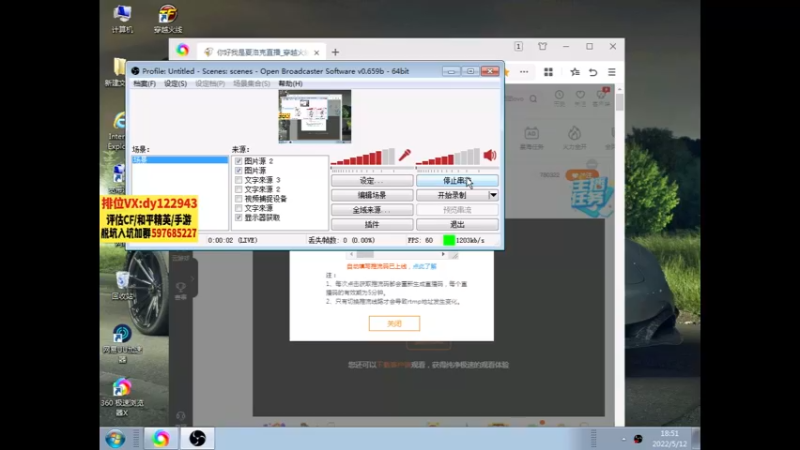Show hidden tray icons arrow
Screen dimensions: 800x450
click(623, 439)
